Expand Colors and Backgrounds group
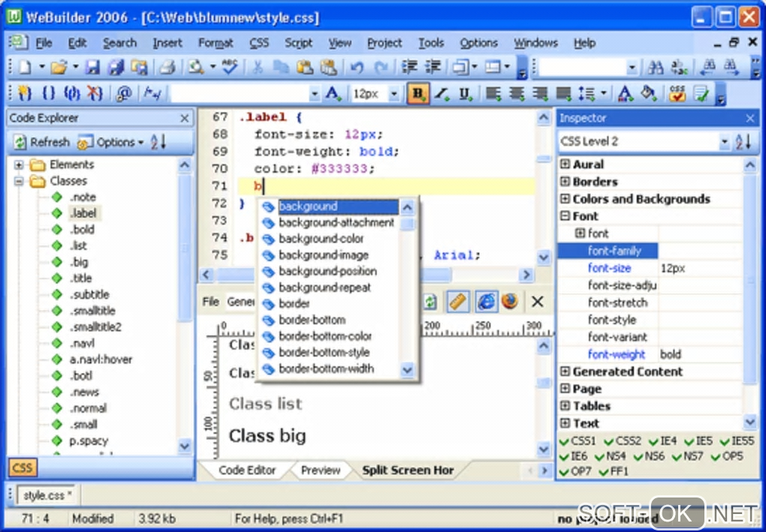Viewport: 766px width, 532px height. [x=565, y=199]
